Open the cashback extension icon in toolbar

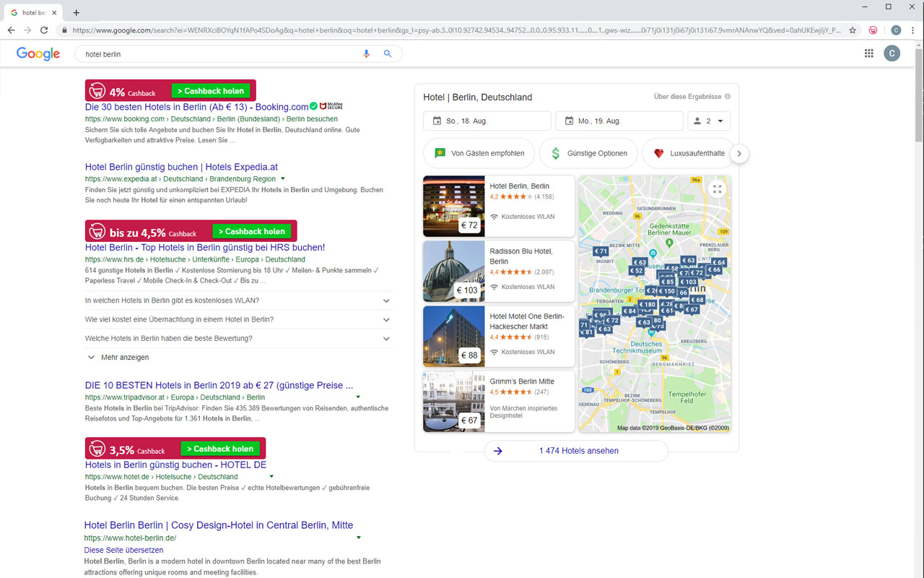click(x=873, y=30)
